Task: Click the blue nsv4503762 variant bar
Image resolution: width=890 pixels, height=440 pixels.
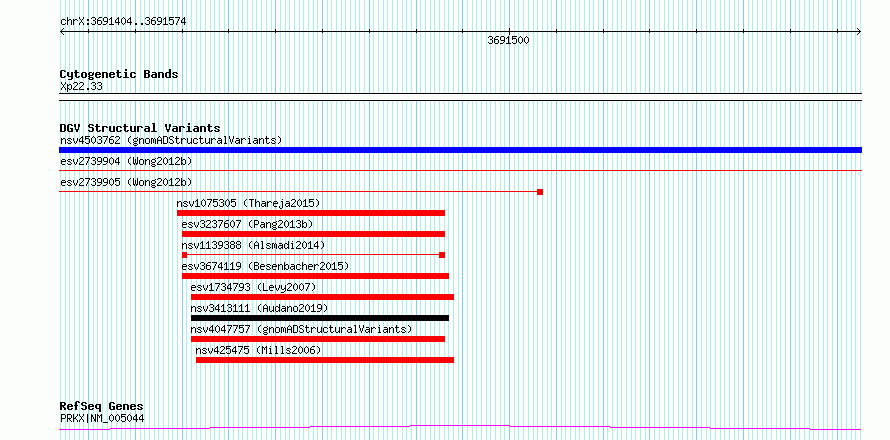Action: click(x=460, y=150)
